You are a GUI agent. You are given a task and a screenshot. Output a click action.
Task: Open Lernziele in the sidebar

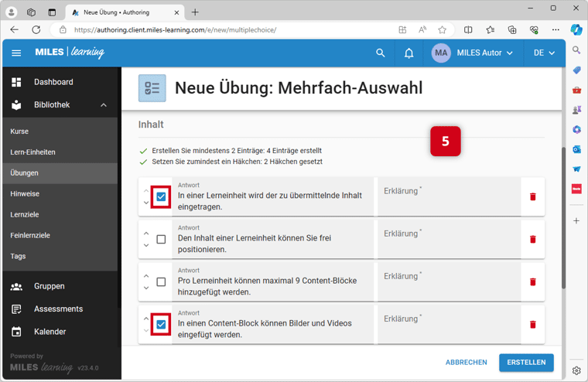25,214
